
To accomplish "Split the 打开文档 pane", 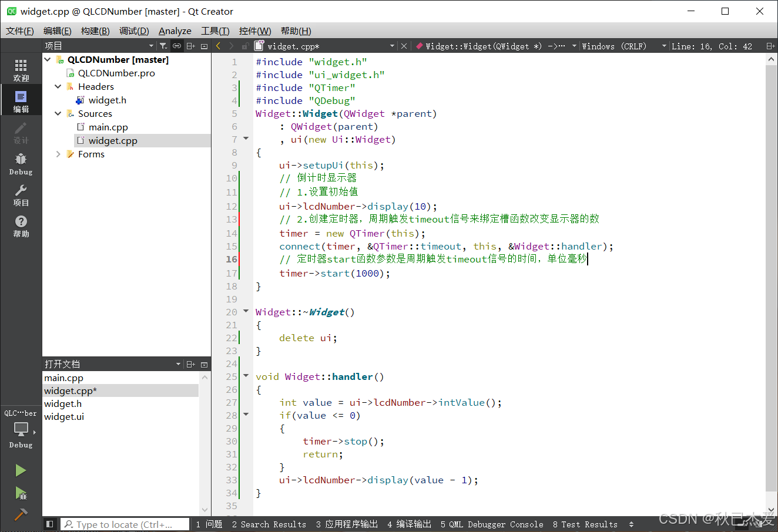I will tap(191, 364).
